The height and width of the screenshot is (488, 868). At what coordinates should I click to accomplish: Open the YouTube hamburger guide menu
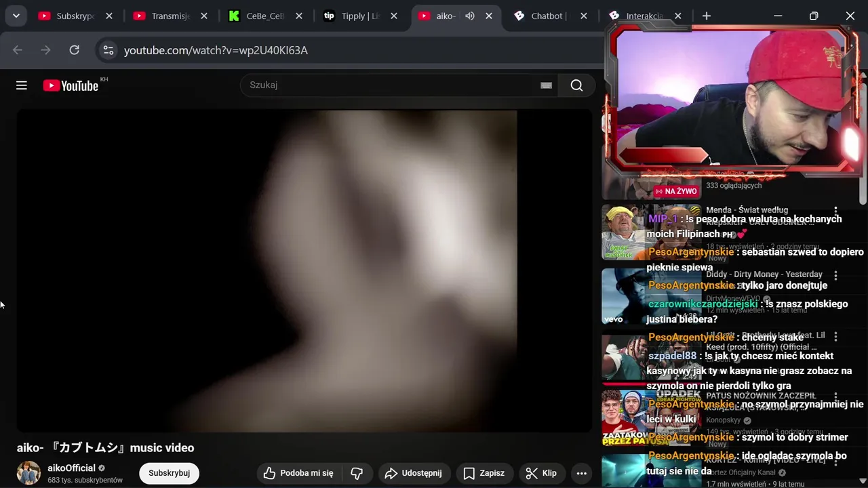pos(22,85)
